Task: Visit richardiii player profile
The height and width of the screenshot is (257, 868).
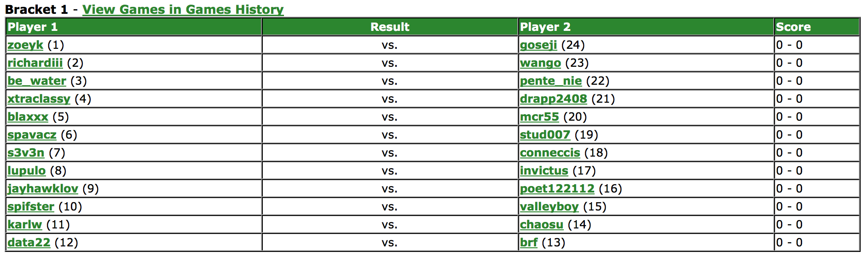Action: [x=35, y=63]
